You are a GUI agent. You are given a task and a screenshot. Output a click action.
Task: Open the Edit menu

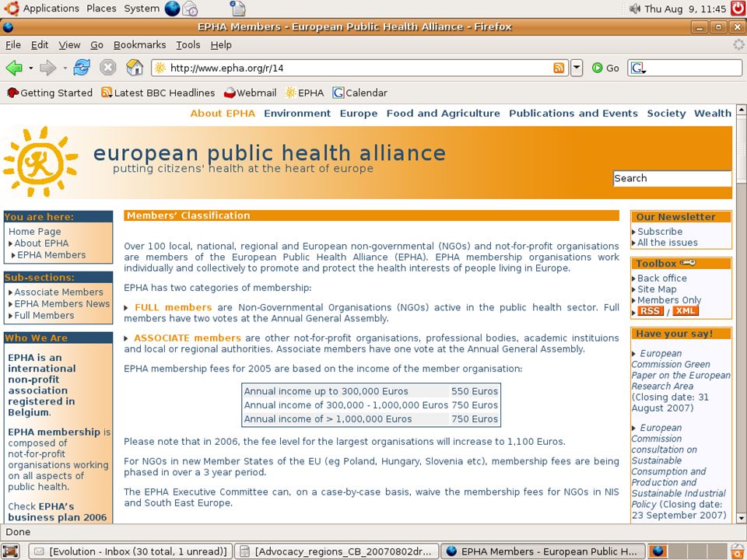40,45
